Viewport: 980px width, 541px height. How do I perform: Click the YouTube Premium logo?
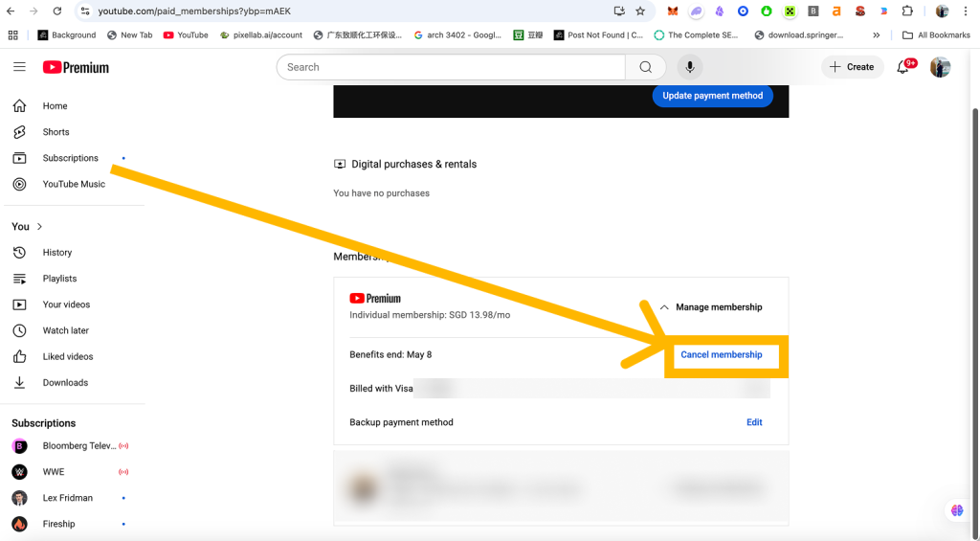(x=76, y=67)
